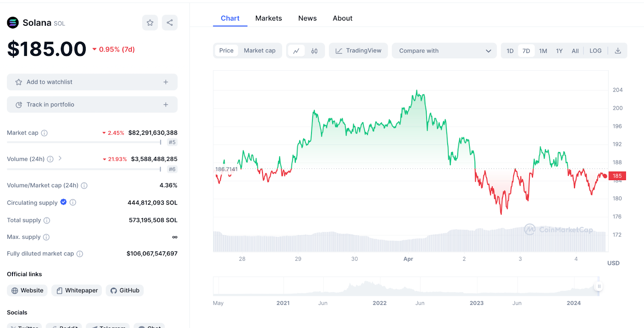Switch to the Chart tab
Viewport: 644px width, 328px height.
pos(230,18)
